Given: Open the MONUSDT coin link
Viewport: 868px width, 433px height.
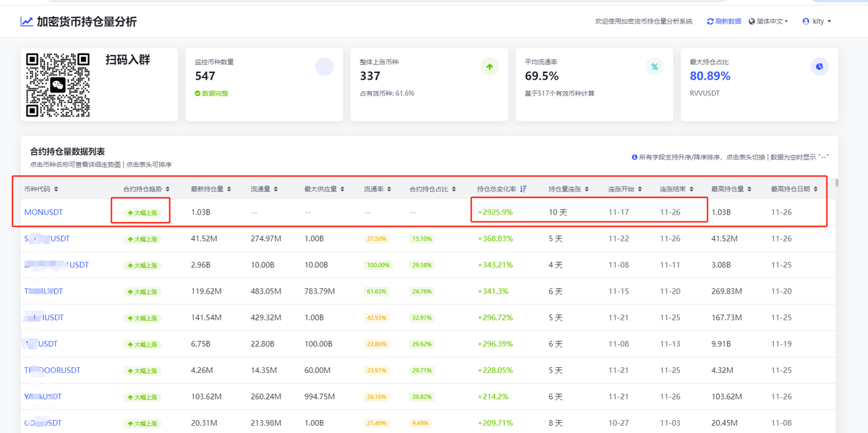Looking at the screenshot, I should pos(43,213).
